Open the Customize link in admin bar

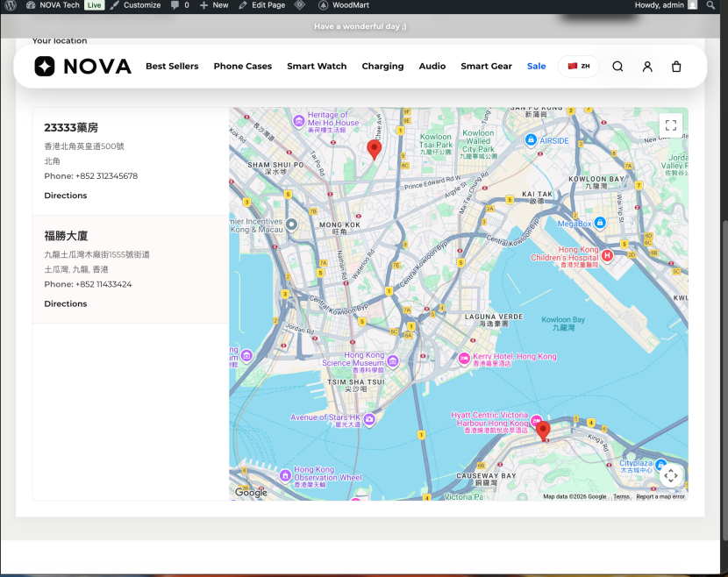136,5
